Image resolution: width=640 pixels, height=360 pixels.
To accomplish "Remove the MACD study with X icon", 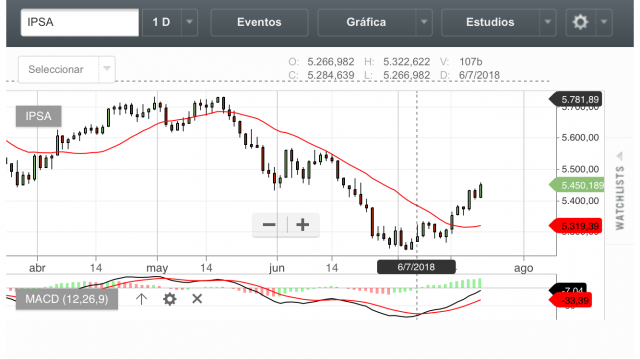I will click(x=197, y=299).
